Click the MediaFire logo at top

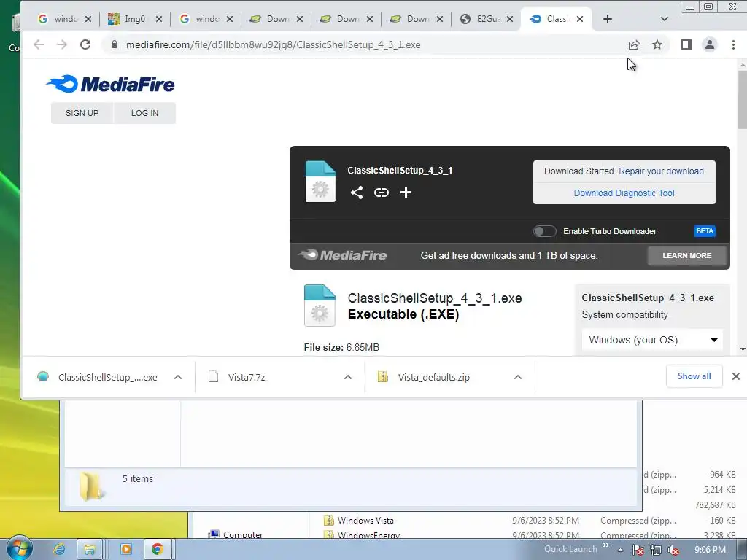[x=110, y=85]
